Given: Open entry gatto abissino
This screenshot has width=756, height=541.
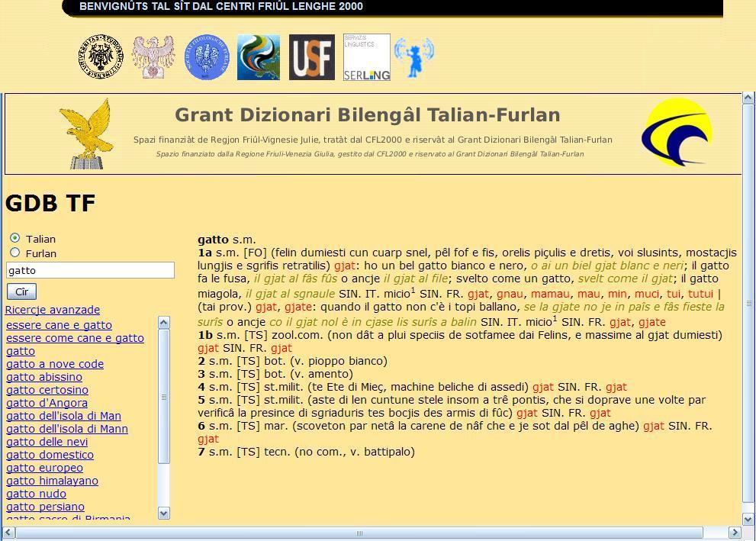Looking at the screenshot, I should tap(44, 377).
